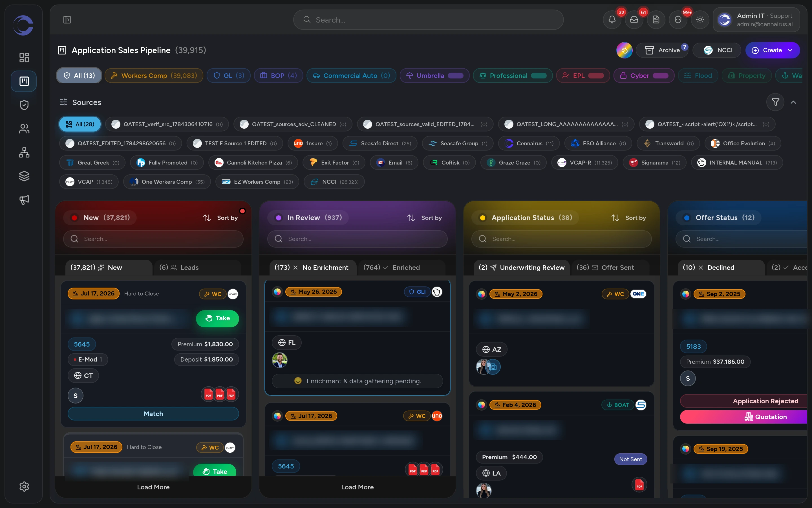Screen dimensions: 812x508
Task: Open the filter funnel icon
Action: [x=775, y=102]
